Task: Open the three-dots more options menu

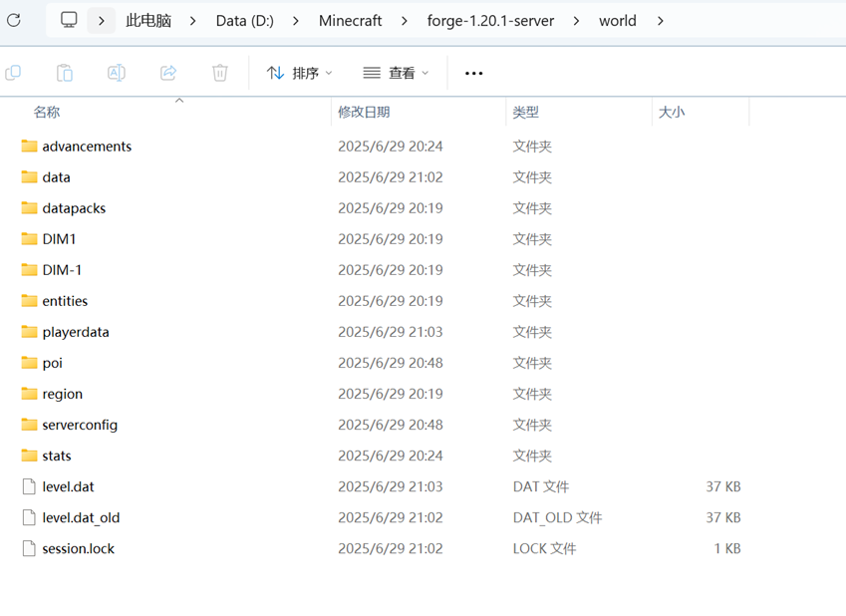Action: click(473, 73)
